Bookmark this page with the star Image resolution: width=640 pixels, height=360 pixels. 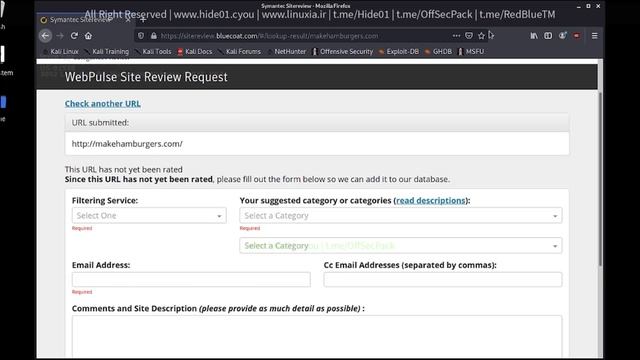tap(481, 36)
